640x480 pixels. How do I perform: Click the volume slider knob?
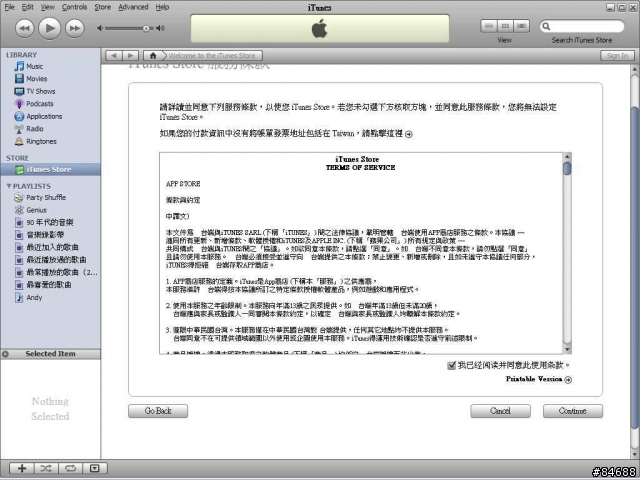click(146, 28)
